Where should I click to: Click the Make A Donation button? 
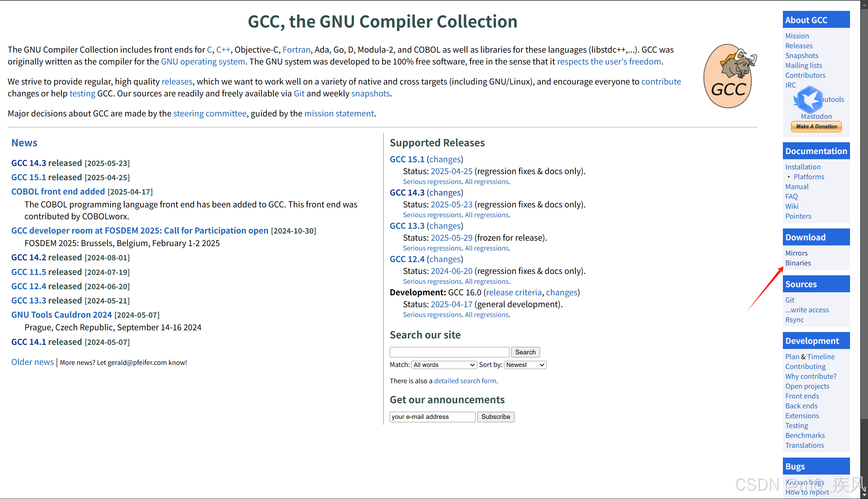(816, 127)
